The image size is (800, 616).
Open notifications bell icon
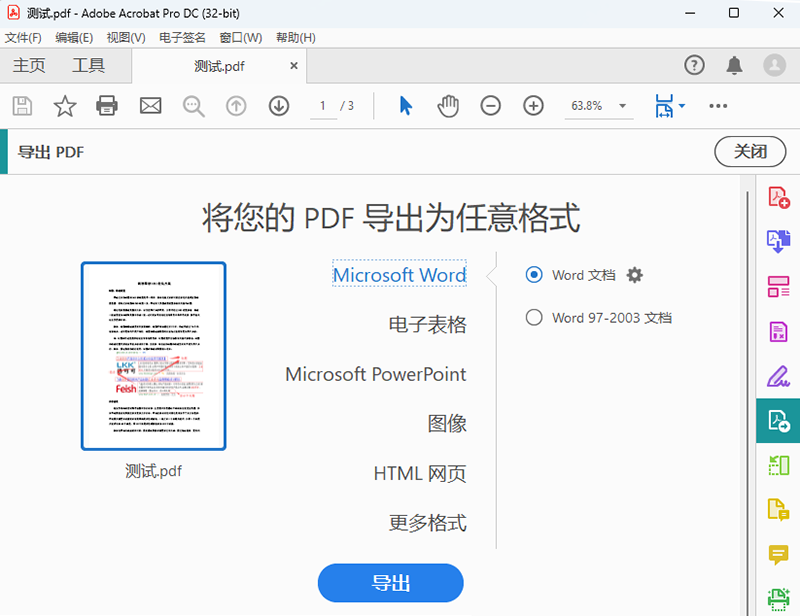point(734,65)
